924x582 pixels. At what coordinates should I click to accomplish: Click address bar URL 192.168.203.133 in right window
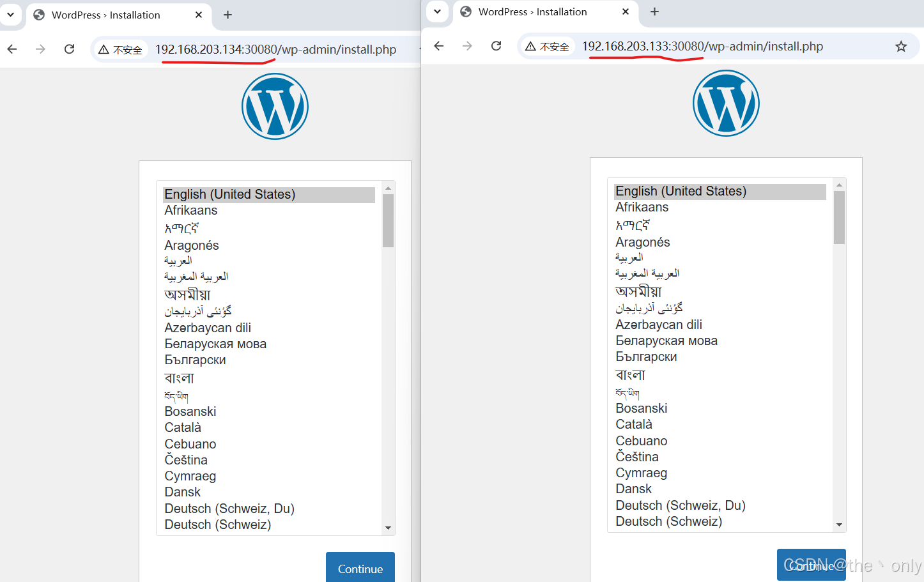702,47
